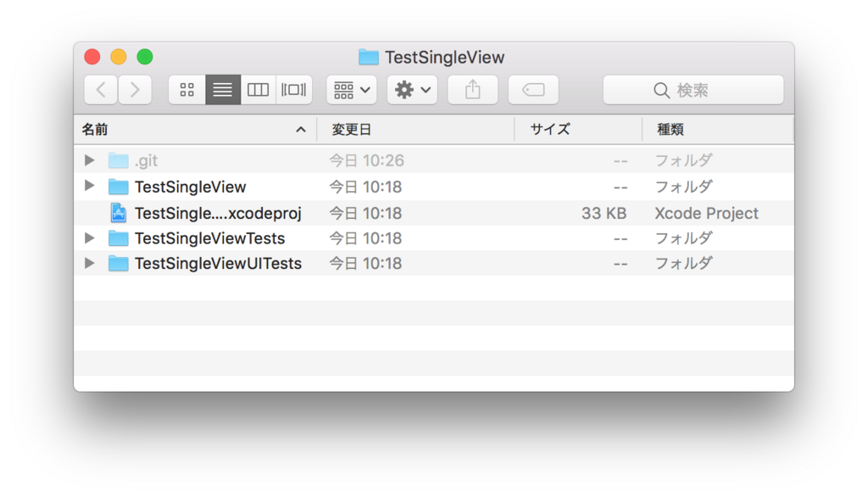The width and height of the screenshot is (868, 497).
Task: Expand the TestSingleView folder
Action: coord(89,187)
